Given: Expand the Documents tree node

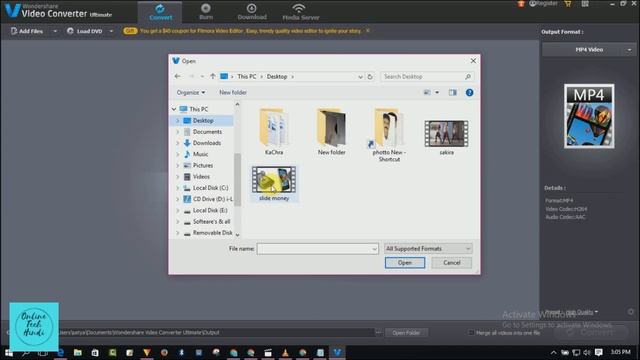Looking at the screenshot, I should click(178, 132).
